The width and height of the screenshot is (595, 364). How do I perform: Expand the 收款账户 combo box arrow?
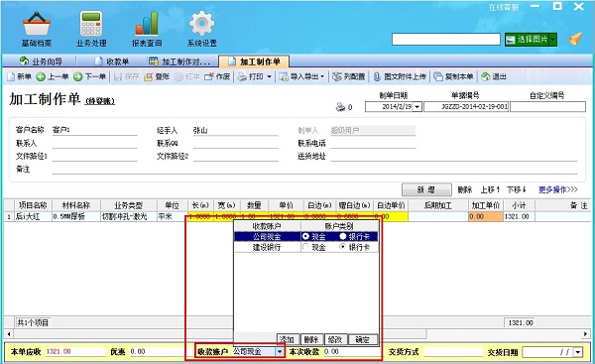tap(280, 351)
